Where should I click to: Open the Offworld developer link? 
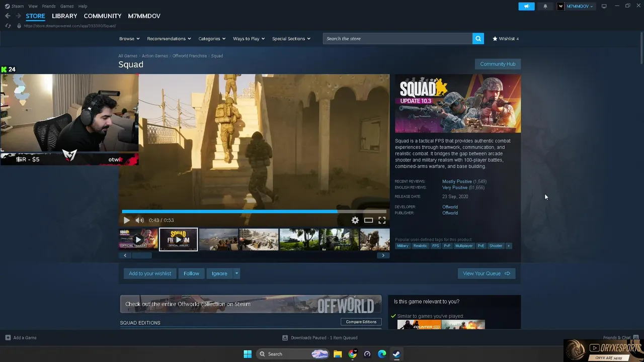coord(450,207)
